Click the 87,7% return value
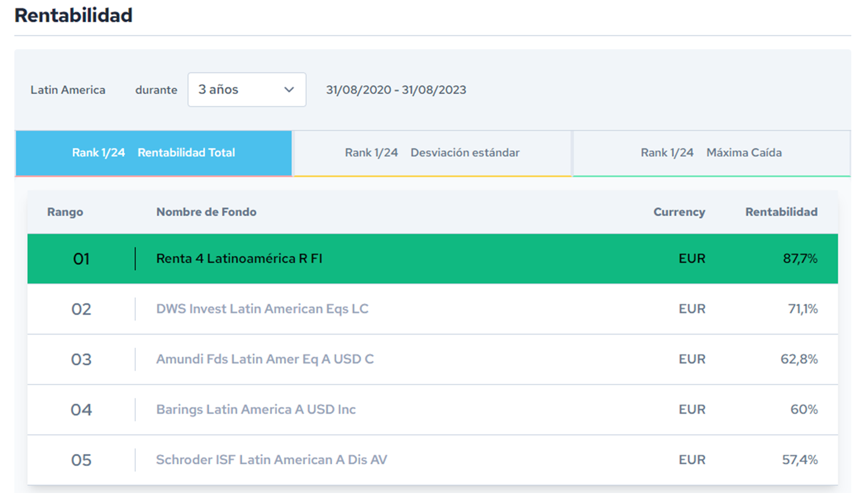Screen dimensions: 865x504 pyautogui.click(x=800, y=259)
